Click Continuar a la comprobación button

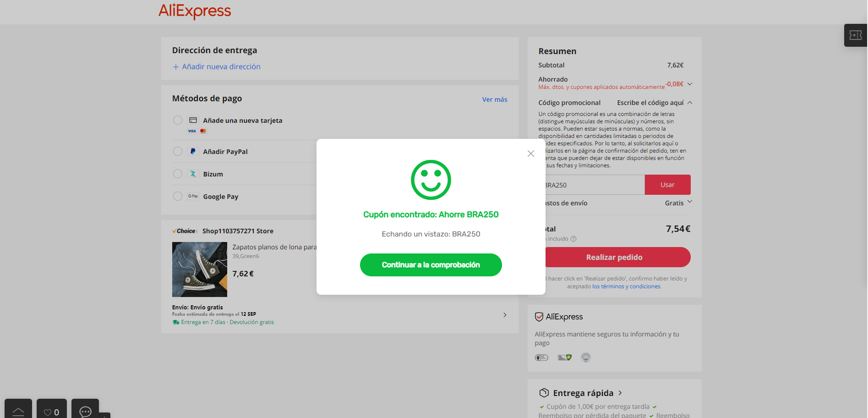[x=431, y=265]
